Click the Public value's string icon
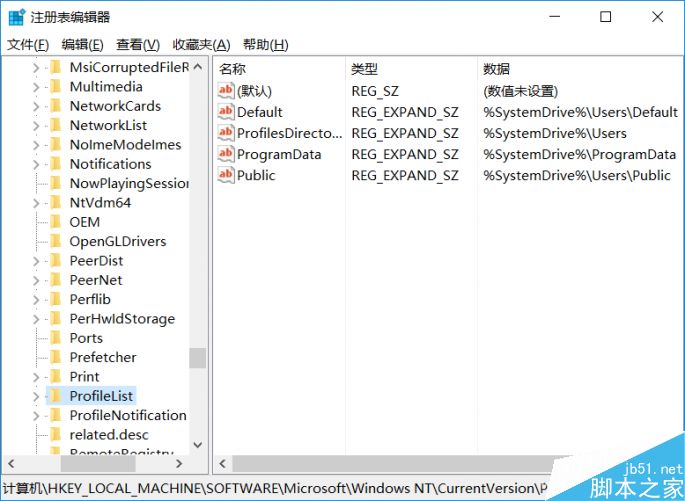Image resolution: width=685 pixels, height=501 pixels. (225, 175)
